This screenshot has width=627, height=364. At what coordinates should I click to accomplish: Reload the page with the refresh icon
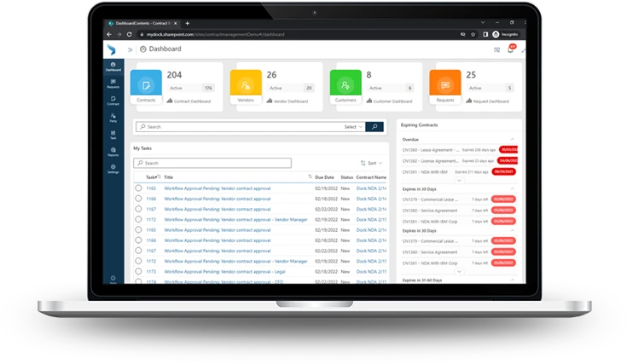tap(129, 34)
